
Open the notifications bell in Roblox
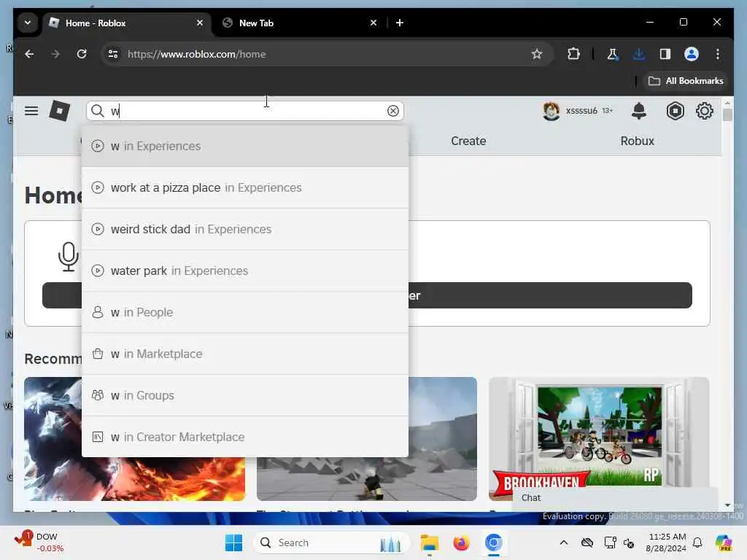639,111
